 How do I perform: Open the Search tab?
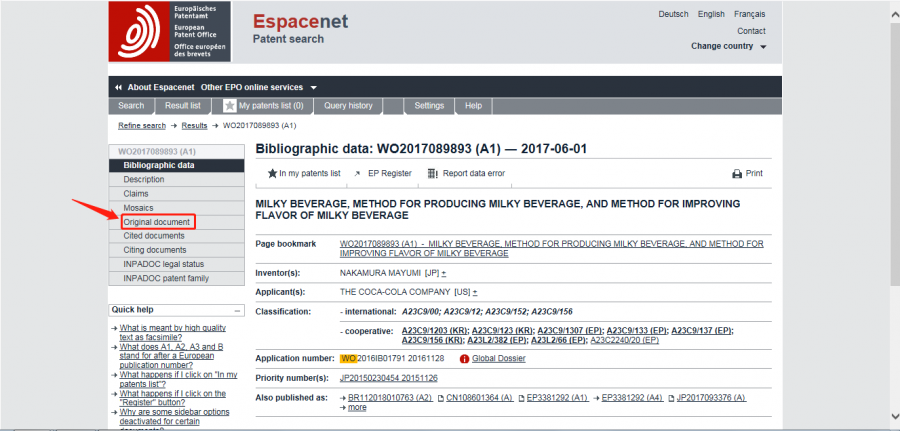click(131, 106)
